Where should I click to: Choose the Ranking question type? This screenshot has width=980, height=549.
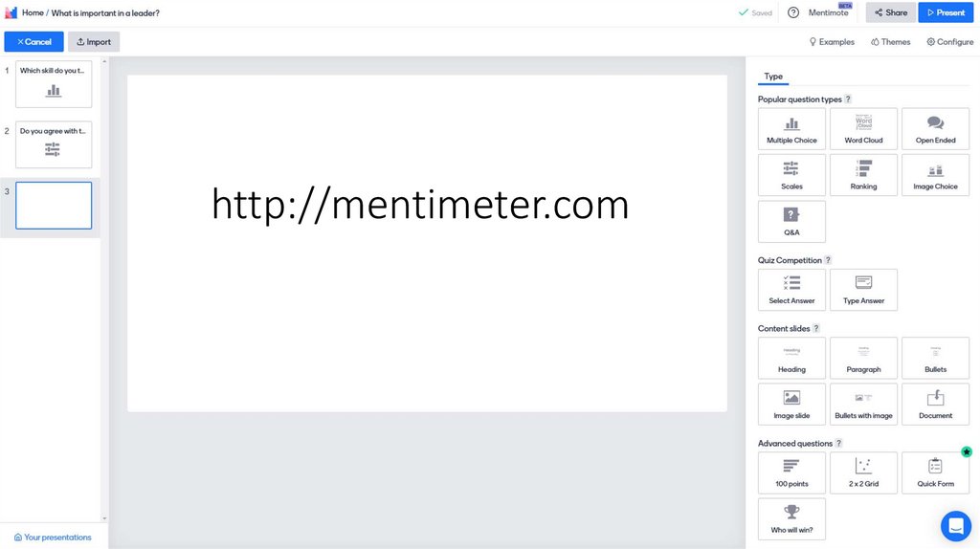pyautogui.click(x=863, y=174)
